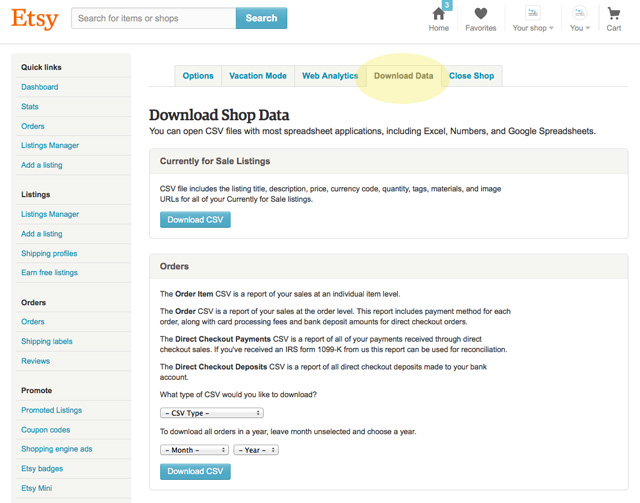Screen dimensions: 640x503
Task: Open Shopping engine ads link
Action: 57,449
